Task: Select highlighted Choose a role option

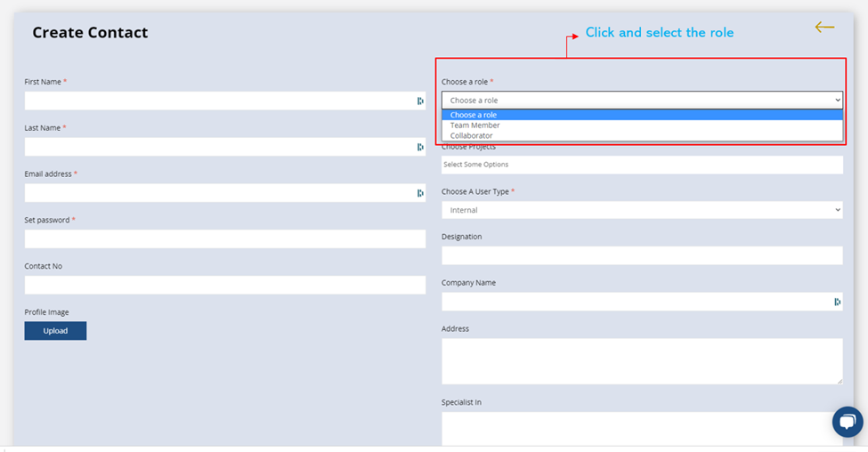Action: [x=642, y=115]
